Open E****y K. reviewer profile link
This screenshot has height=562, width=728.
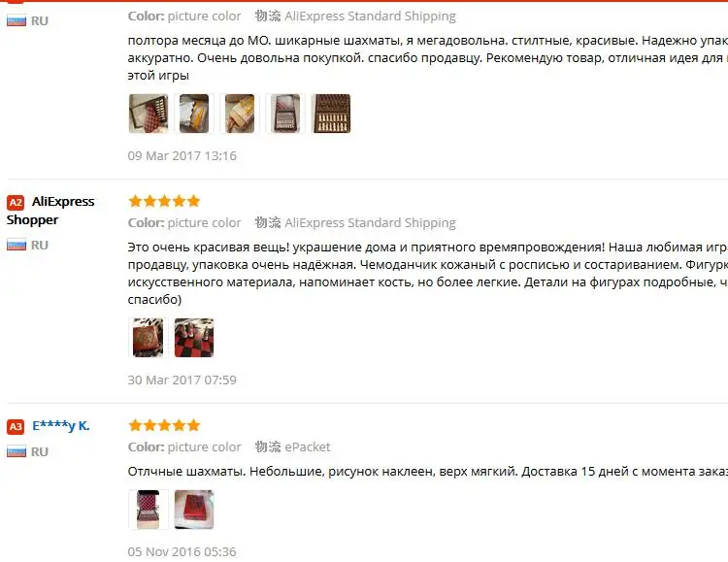point(61,426)
